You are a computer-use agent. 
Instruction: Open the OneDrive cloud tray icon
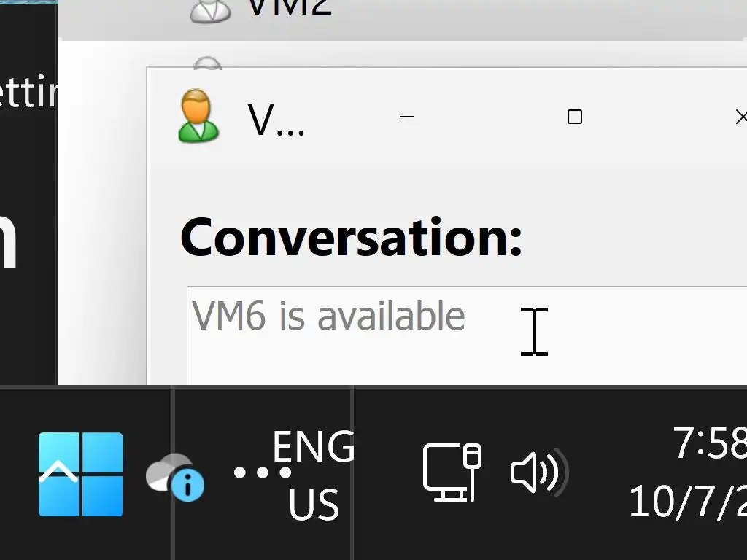point(174,476)
